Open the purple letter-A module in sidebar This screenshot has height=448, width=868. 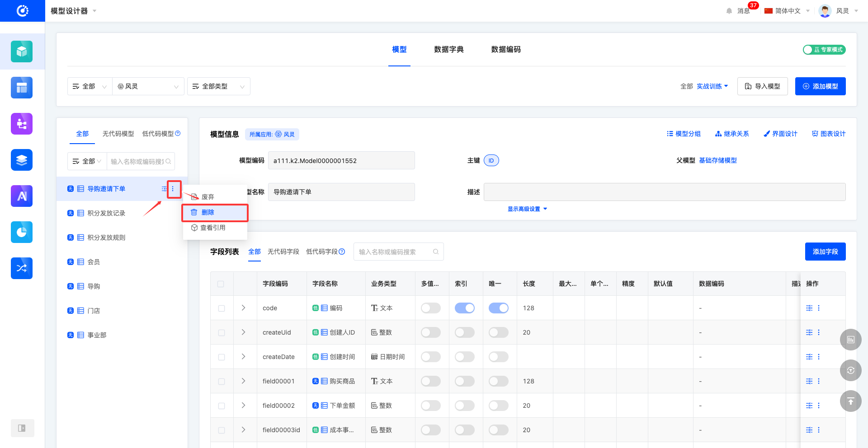click(x=22, y=196)
